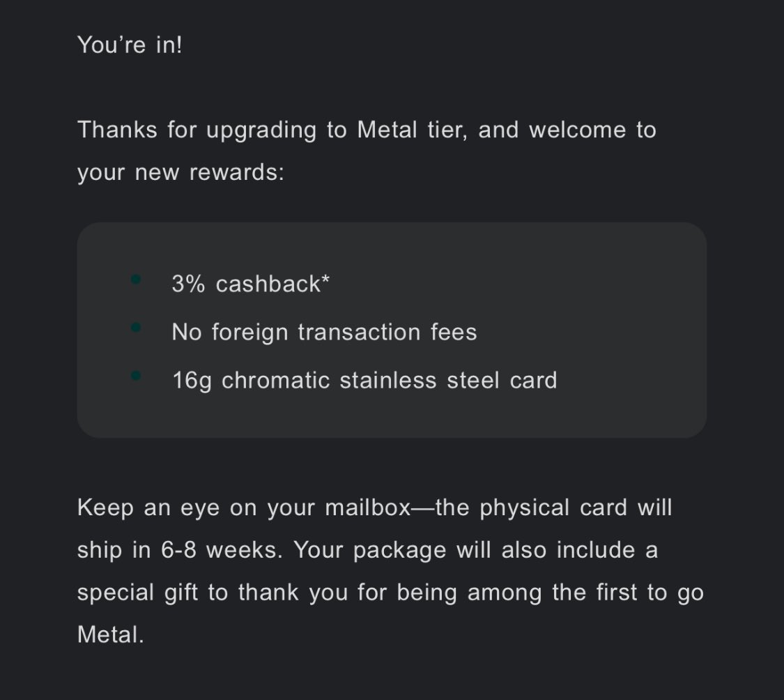Click the final word "Metal." in the paragraph

[x=111, y=634]
